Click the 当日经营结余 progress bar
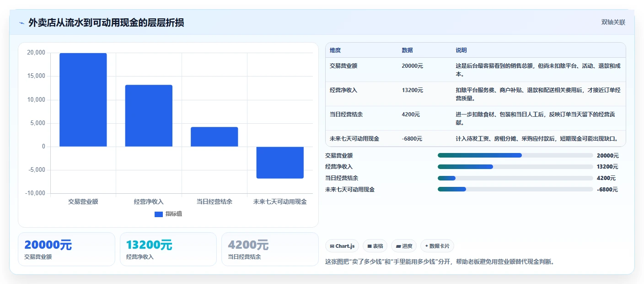 515,178
